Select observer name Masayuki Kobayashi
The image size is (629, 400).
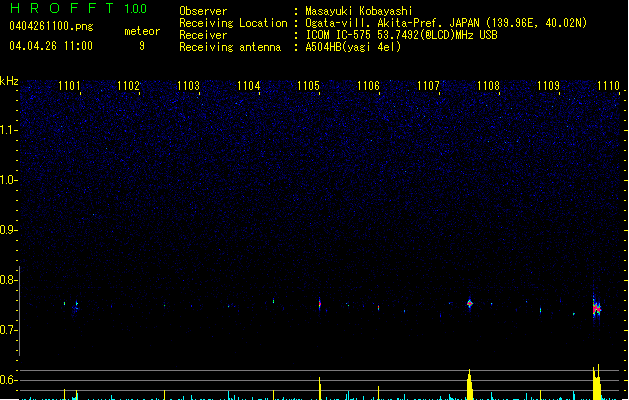click(x=359, y=11)
